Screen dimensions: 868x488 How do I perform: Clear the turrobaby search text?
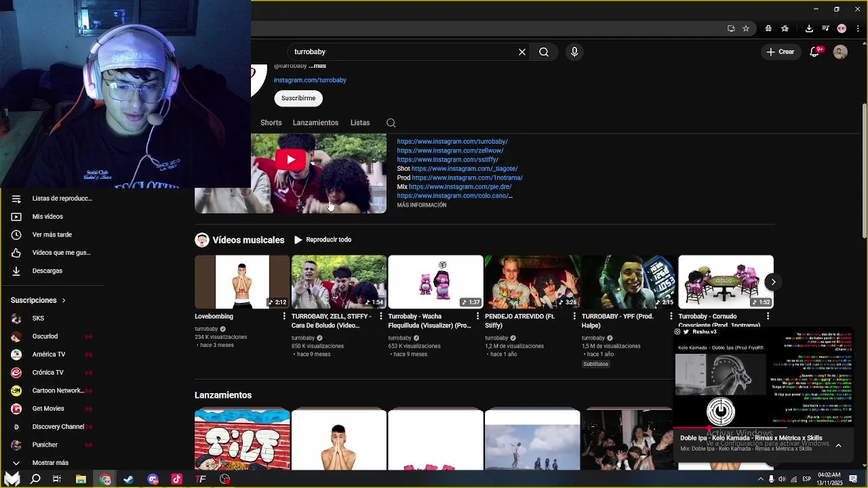point(522,52)
